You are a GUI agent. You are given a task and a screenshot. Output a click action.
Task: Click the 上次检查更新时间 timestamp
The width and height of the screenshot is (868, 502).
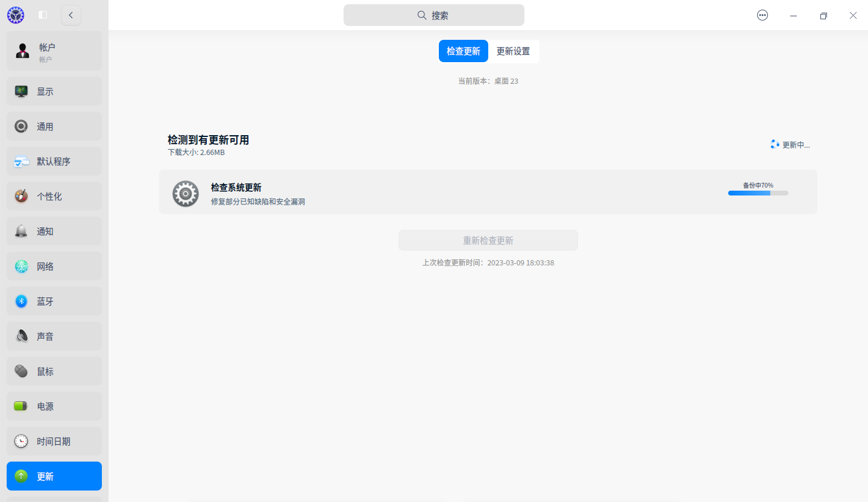488,263
